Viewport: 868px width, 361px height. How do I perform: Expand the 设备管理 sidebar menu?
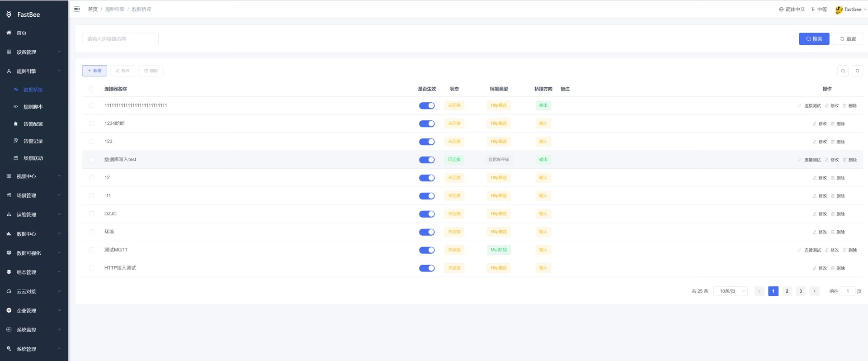[34, 52]
